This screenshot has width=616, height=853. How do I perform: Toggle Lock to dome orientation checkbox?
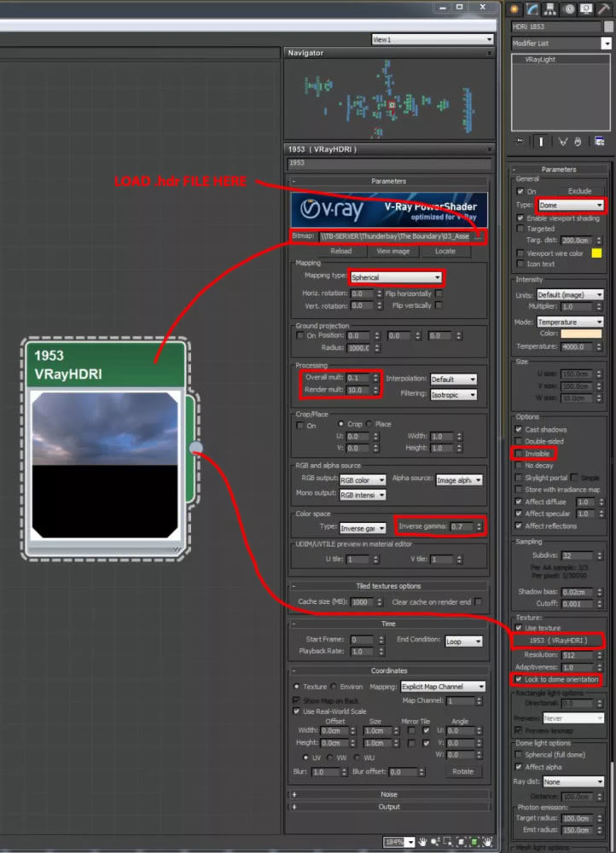[x=520, y=680]
